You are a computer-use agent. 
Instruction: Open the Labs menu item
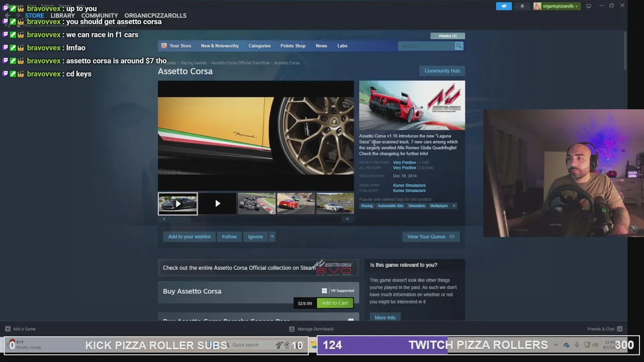[342, 46]
